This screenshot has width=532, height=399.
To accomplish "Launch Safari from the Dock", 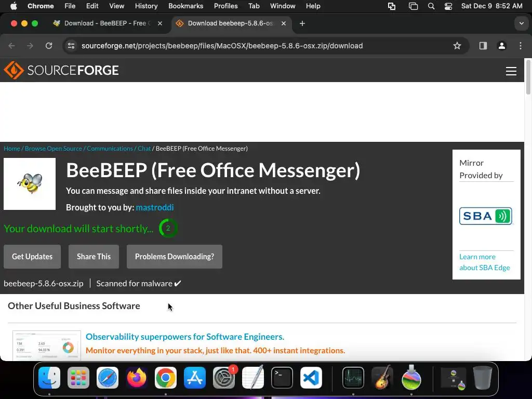I will (108, 378).
